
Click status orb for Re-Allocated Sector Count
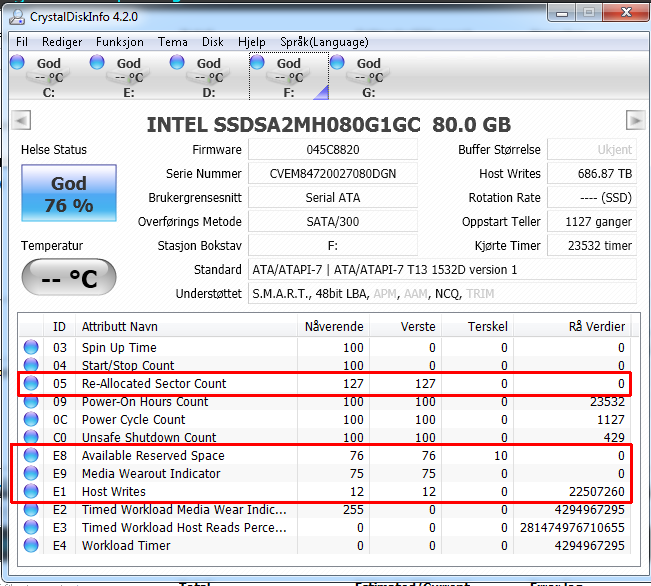[31, 383]
